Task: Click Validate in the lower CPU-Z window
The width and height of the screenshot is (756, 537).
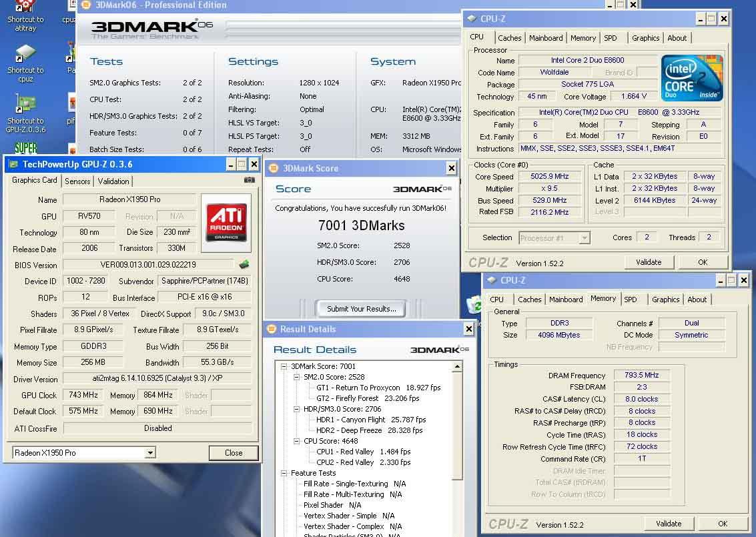Action: click(x=669, y=524)
